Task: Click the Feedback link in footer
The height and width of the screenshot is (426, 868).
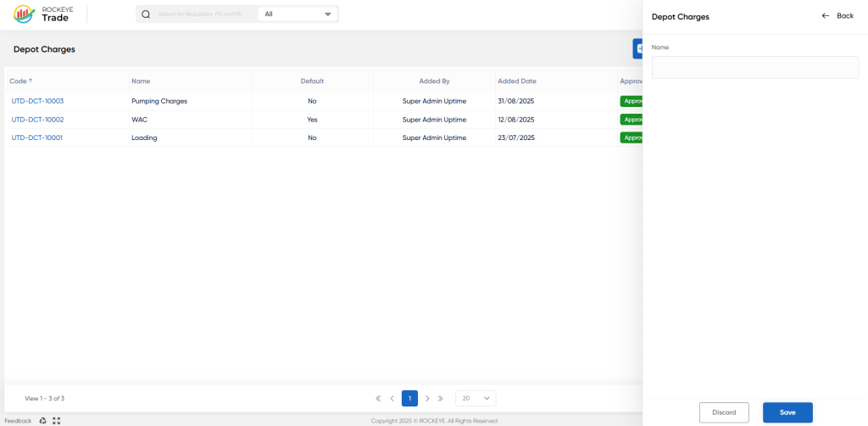Action: click(x=19, y=421)
